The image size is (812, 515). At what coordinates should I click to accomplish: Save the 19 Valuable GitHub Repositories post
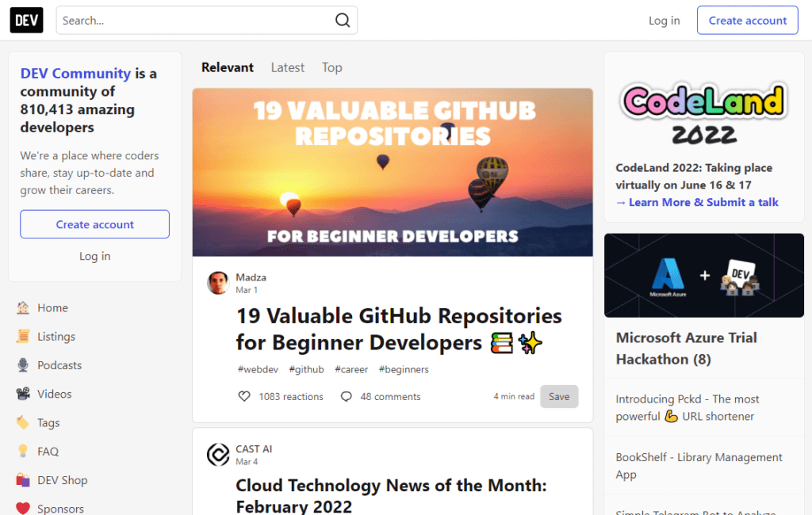click(x=559, y=396)
